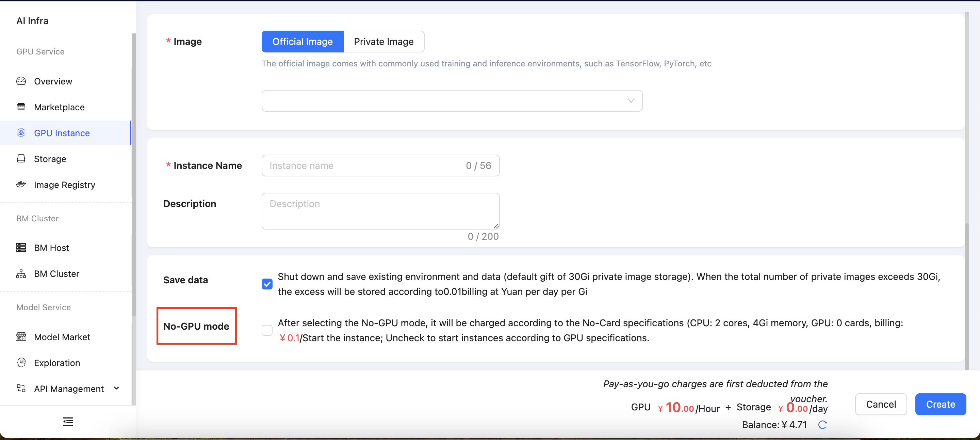
Task: Click the Storage ¥0.00/day price
Action: [782, 408]
